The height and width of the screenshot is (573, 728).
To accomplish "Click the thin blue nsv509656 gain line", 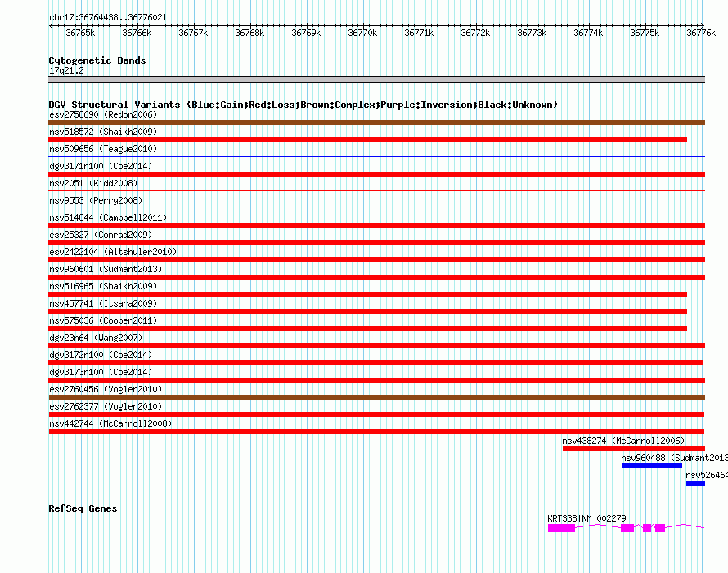I will [376, 157].
